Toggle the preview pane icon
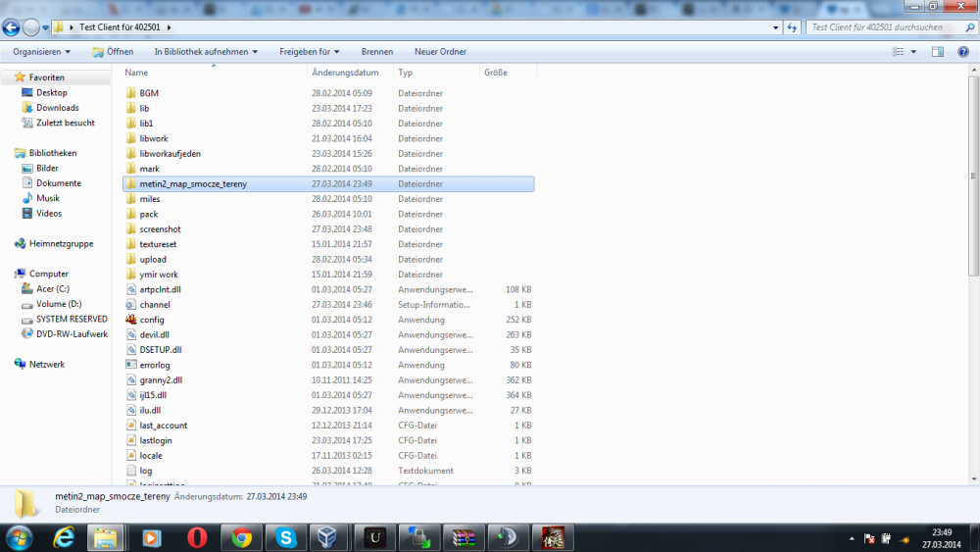980x552 pixels. pos(937,52)
